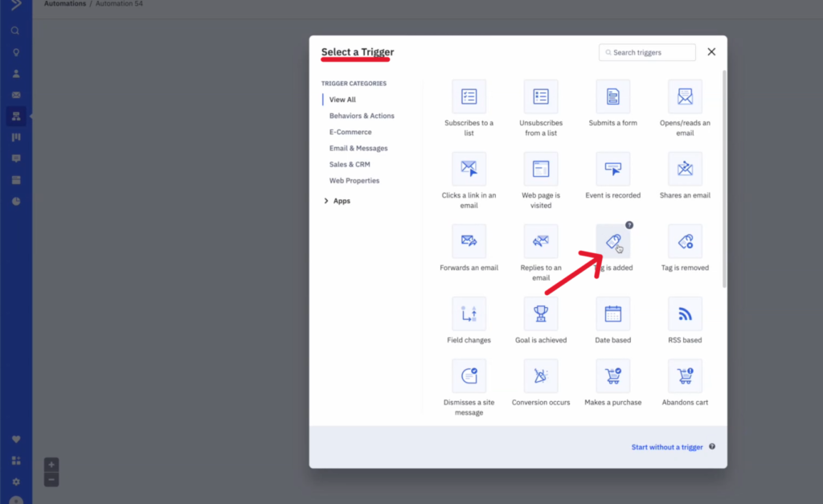Image resolution: width=823 pixels, height=504 pixels.
Task: Close the Select a Trigger dialog
Action: point(711,51)
